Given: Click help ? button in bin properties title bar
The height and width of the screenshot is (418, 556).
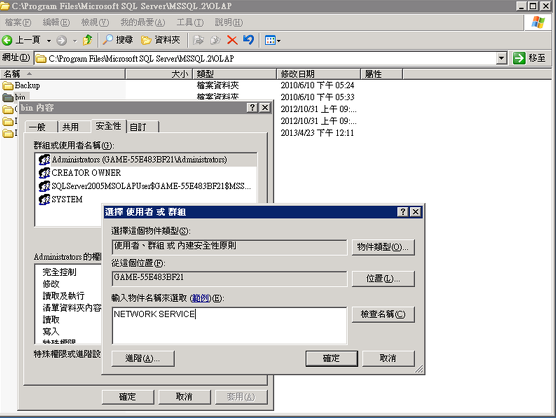Looking at the screenshot, I should coord(252,107).
